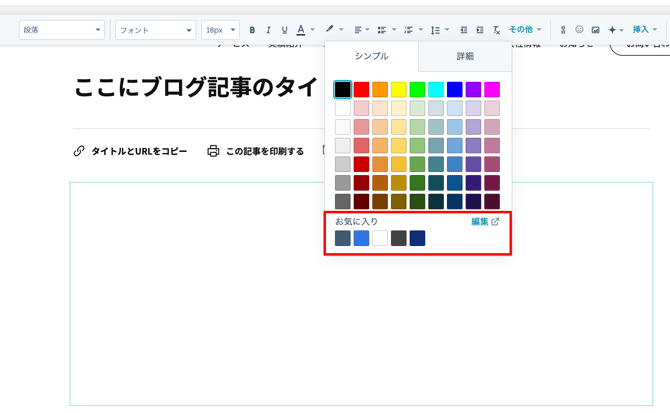Select the white favorite swatch
Viewport: 670px width, 413px height.
click(x=380, y=238)
